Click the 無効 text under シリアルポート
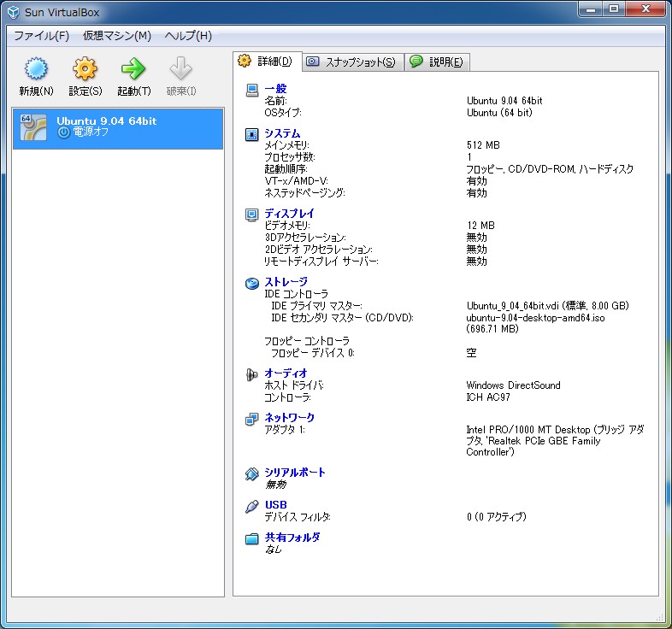Image resolution: width=672 pixels, height=629 pixels. 275,485
